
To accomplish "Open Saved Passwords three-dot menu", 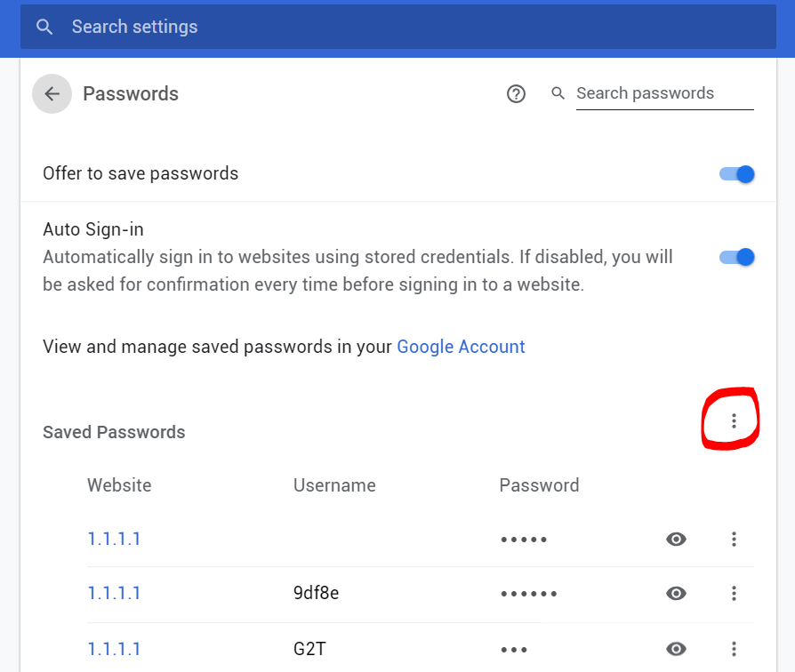I will click(734, 420).
